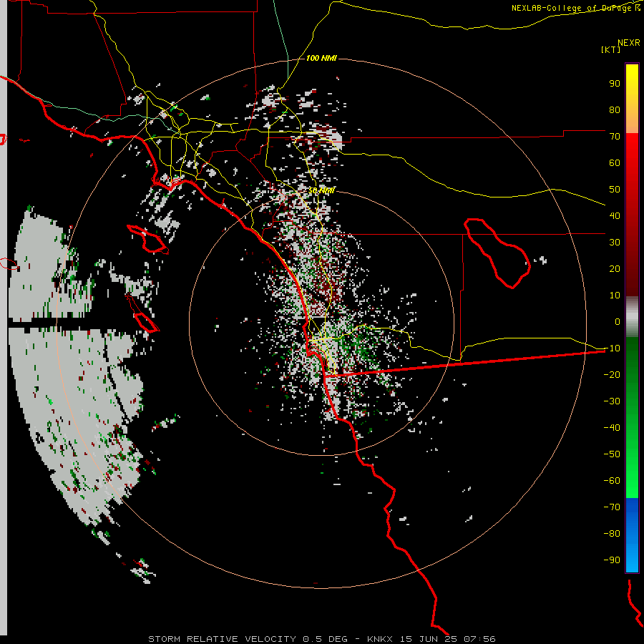Click the 70 value on the velocity scale
This screenshot has width=644, height=644.
tap(615, 137)
